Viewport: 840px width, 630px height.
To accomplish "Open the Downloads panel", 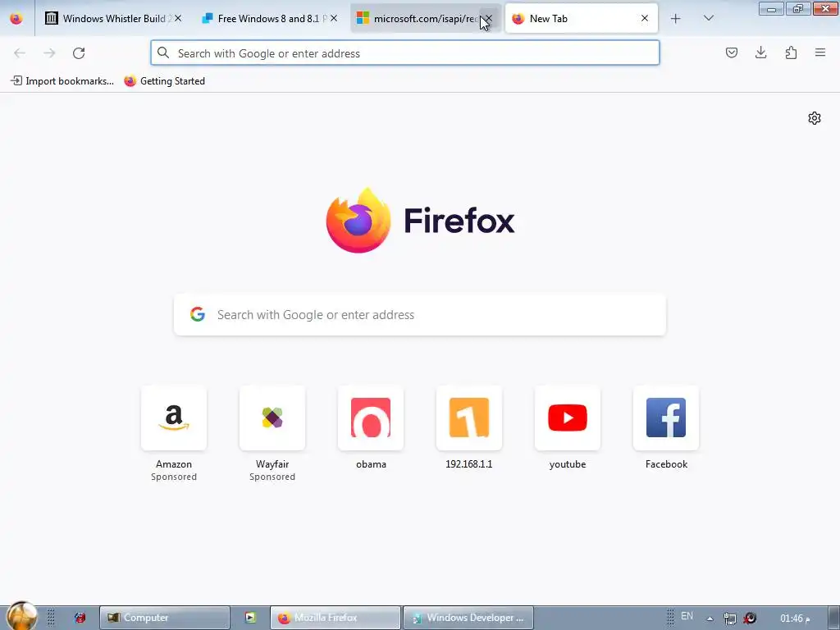I will [760, 52].
